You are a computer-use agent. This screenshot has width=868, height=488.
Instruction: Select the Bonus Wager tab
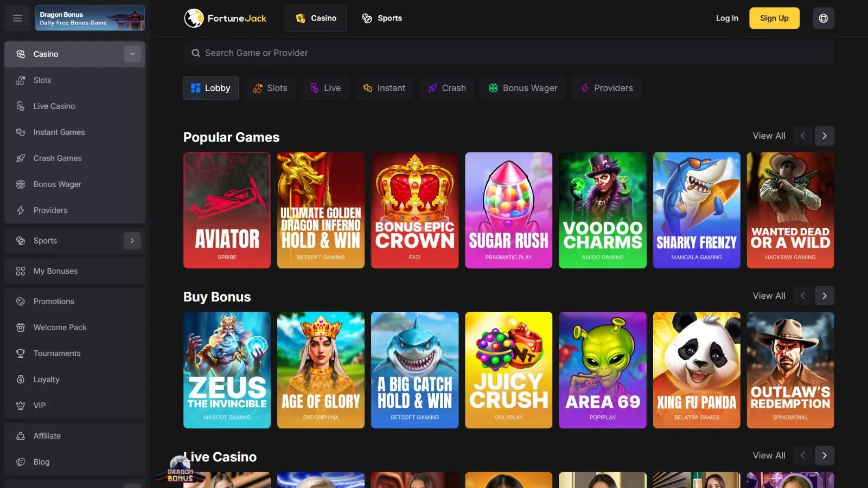point(523,88)
